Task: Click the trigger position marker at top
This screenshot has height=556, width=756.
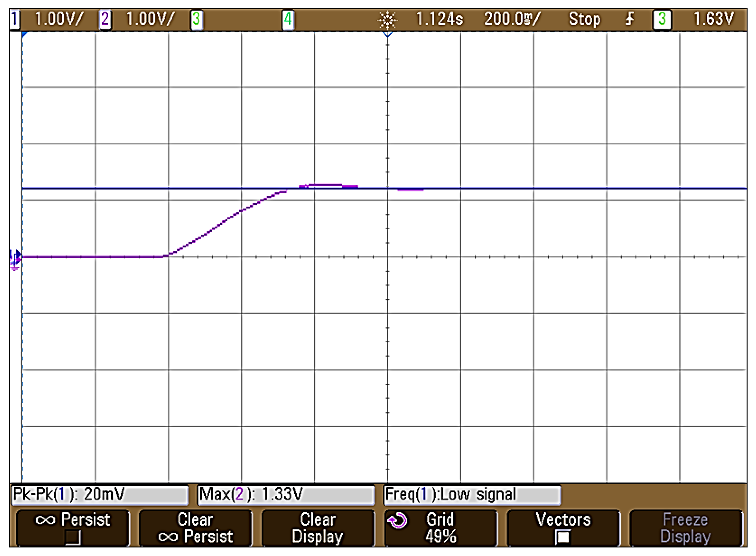Action: 388,34
